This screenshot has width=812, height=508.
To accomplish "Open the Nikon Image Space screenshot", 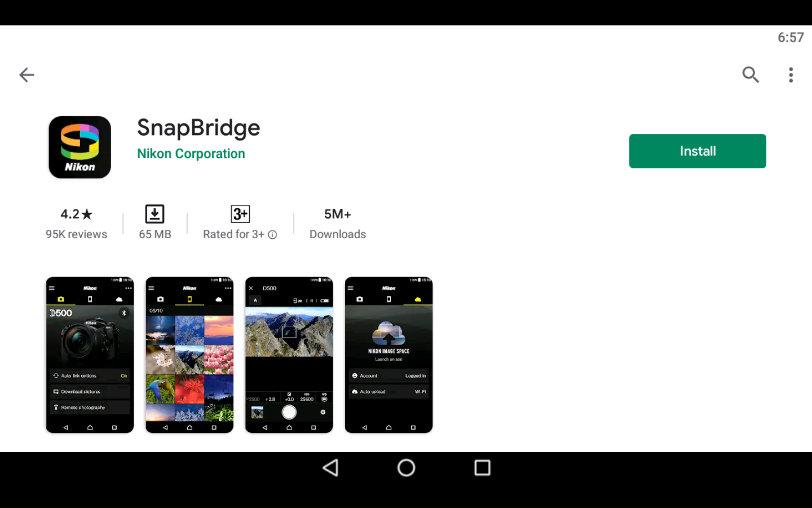I will pyautogui.click(x=389, y=355).
